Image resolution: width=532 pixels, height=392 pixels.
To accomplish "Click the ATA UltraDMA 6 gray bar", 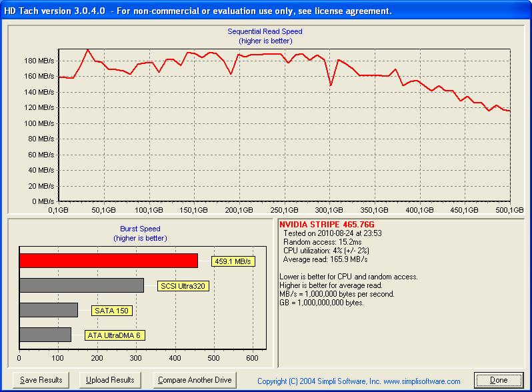I will click(45, 335).
